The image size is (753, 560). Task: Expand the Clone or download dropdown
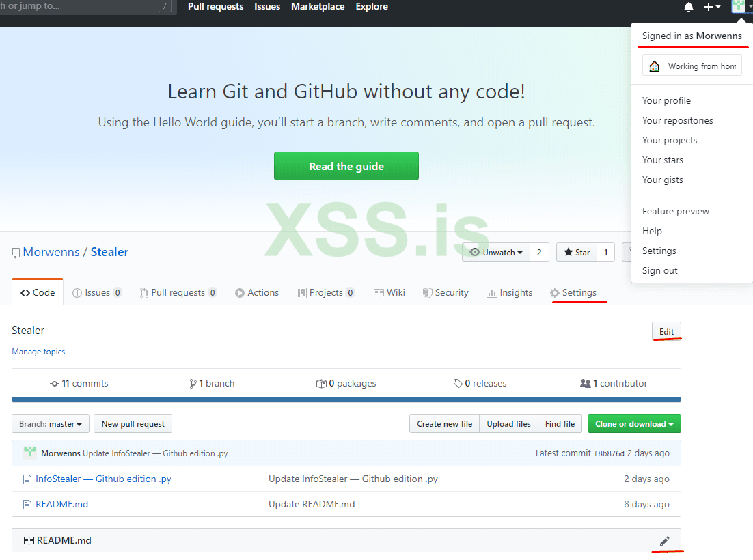pos(634,423)
